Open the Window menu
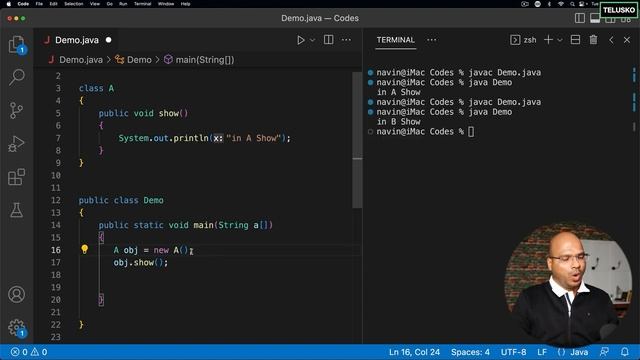Screen dimensions: 640x360 [166, 4]
